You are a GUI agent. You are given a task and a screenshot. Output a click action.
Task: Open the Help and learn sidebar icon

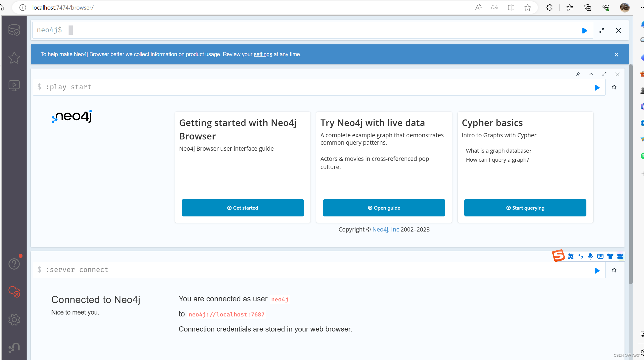click(14, 264)
